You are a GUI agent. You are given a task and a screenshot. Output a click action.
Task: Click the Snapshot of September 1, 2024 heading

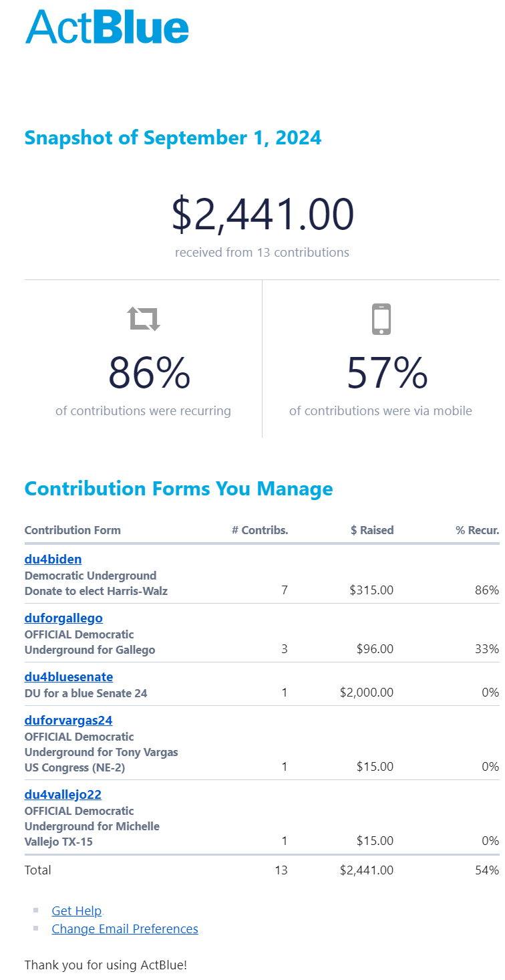pos(173,138)
